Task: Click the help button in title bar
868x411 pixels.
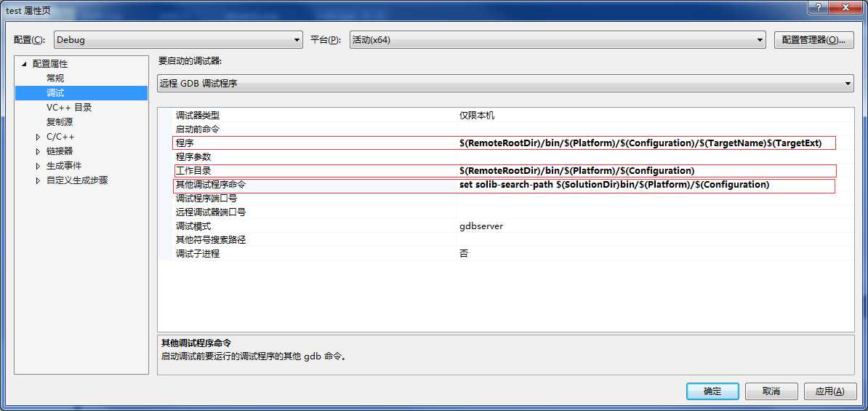Action: click(818, 7)
